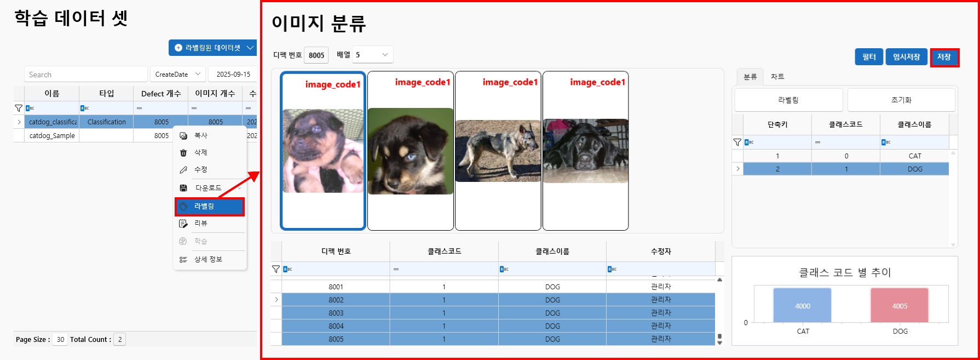
Task: Click the 필터 button
Action: click(869, 57)
